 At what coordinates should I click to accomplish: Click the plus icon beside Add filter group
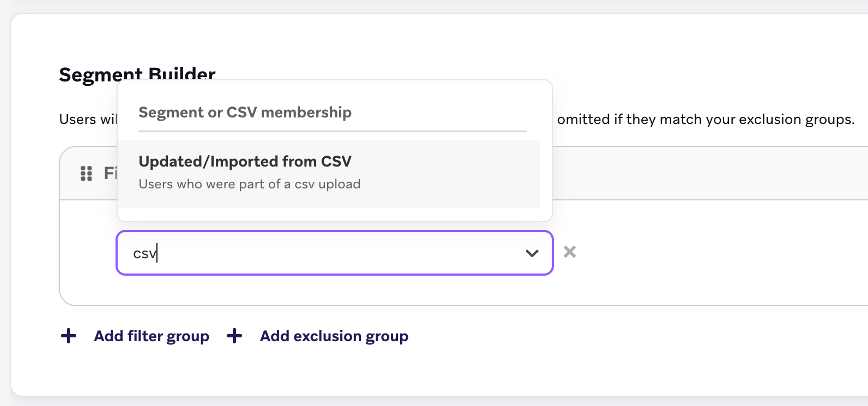68,336
